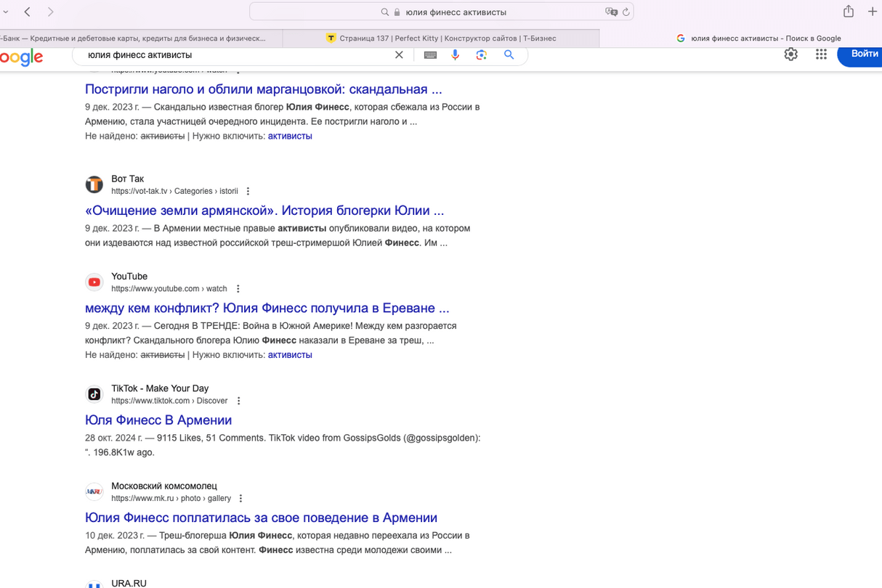Switch to the Страница 137 Perfect Kitty tab
The image size is (882, 588).
click(441, 38)
